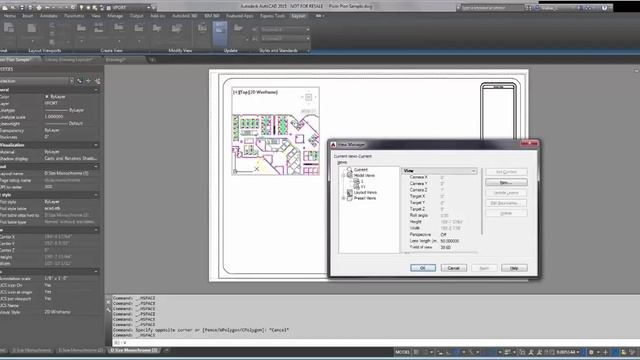
Task: Open the Manage ribbon tab
Action: [115, 16]
